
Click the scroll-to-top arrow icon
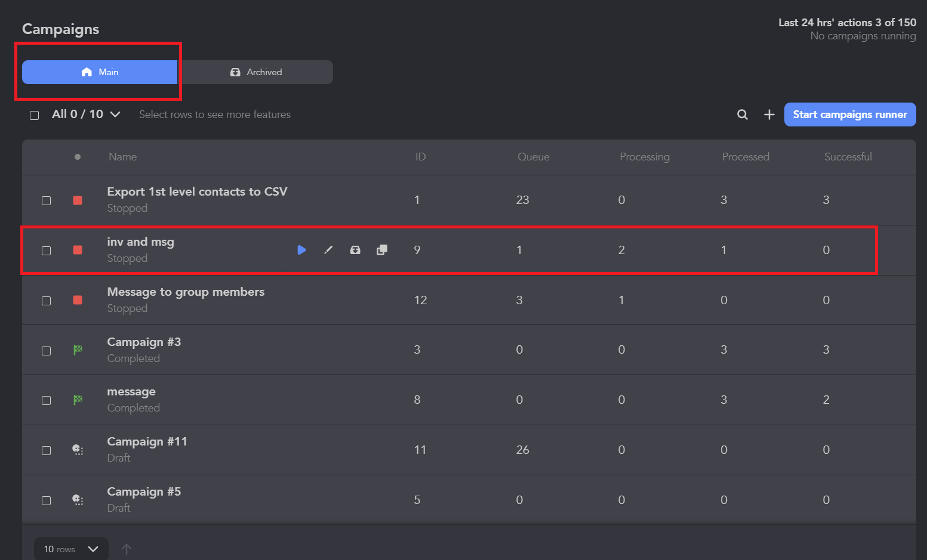(x=127, y=549)
